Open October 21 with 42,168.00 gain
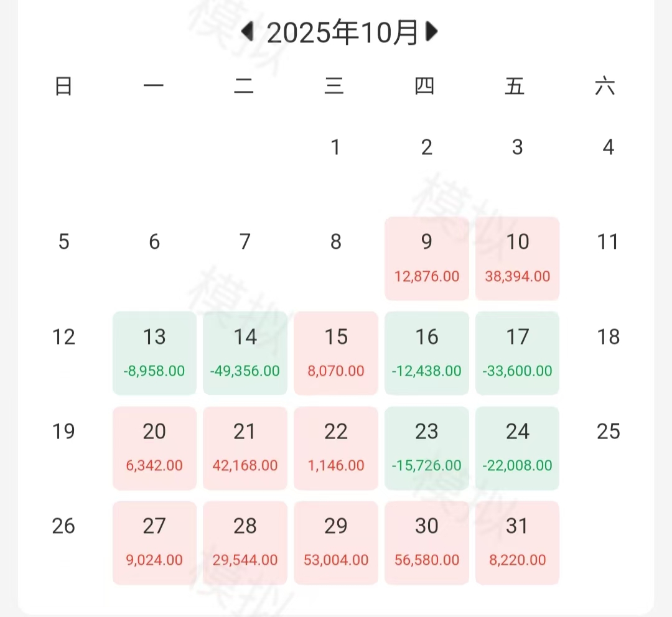 [x=245, y=448]
